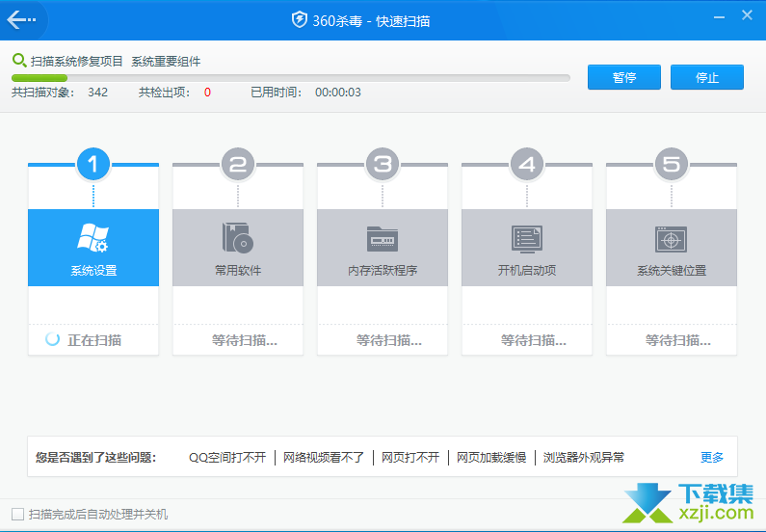Viewport: 766px width, 532px height.
Task: Click the 您是否遇到了这些问题 label
Action: tap(95, 457)
